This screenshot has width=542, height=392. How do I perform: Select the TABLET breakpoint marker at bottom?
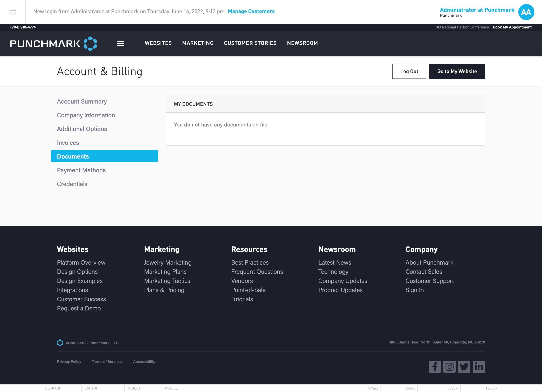[x=134, y=388]
